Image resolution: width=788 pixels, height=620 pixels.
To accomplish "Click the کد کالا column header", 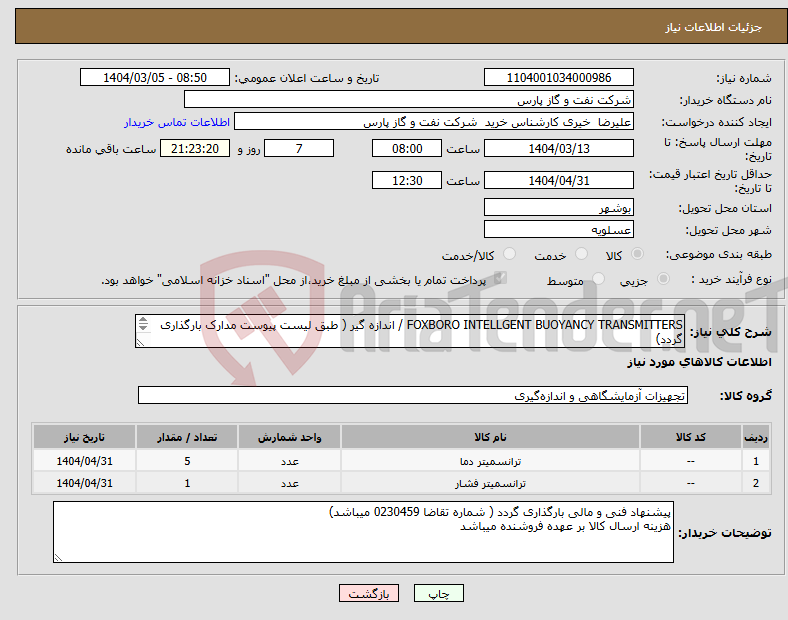I will [x=691, y=437].
